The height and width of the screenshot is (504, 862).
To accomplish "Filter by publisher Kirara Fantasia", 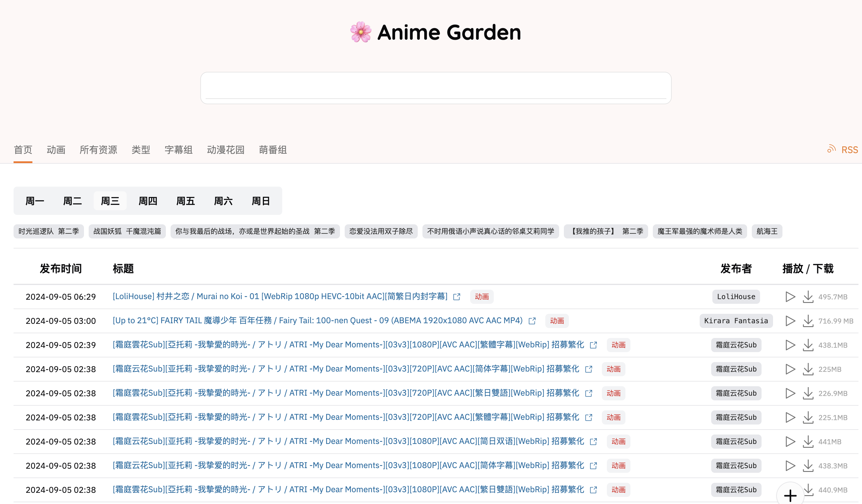I will (736, 321).
